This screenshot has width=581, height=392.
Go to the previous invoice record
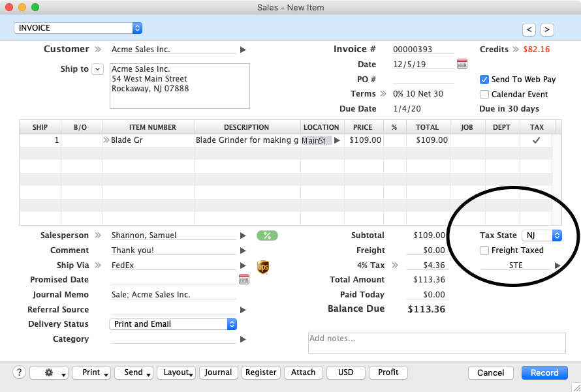point(529,29)
